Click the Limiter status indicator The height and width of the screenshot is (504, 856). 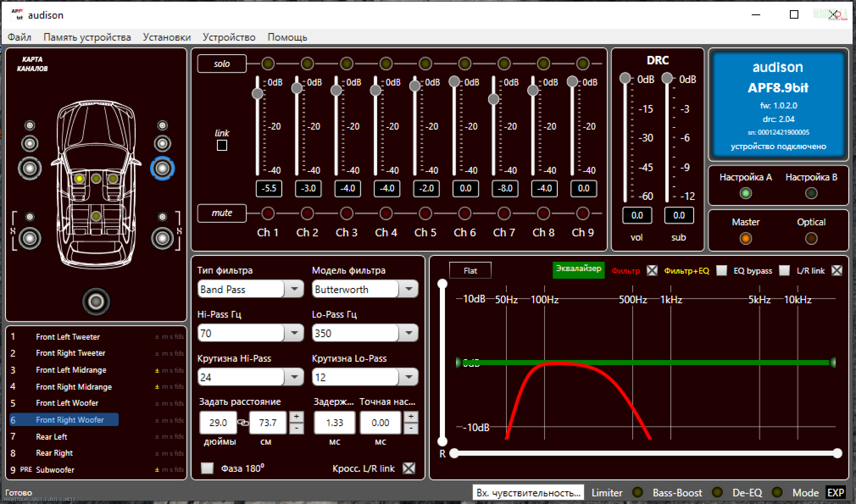tap(637, 493)
